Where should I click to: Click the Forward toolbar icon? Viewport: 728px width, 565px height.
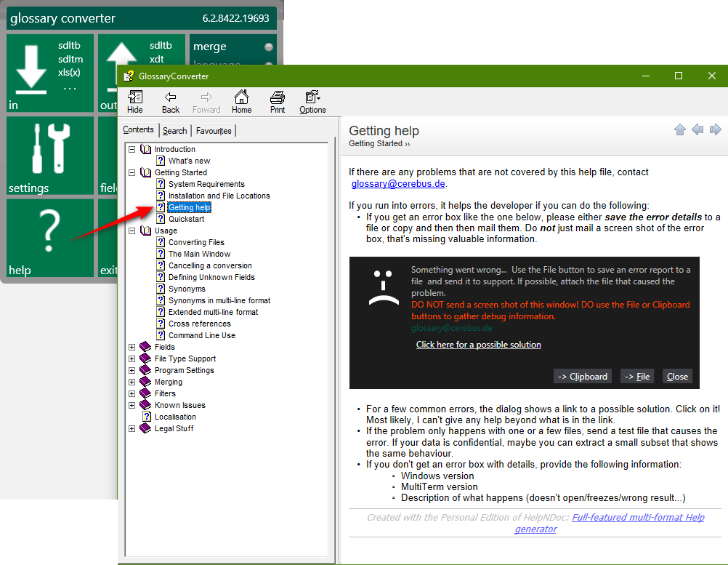(206, 101)
